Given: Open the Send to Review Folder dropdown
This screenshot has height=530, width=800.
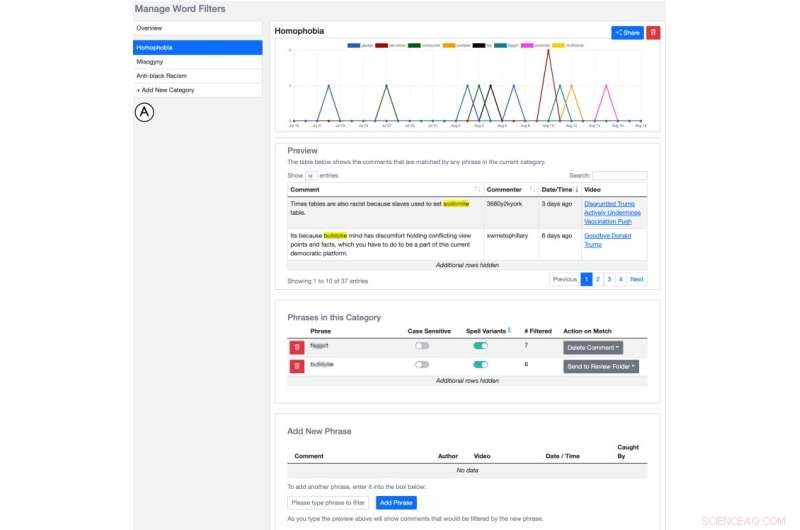Looking at the screenshot, I should (601, 367).
